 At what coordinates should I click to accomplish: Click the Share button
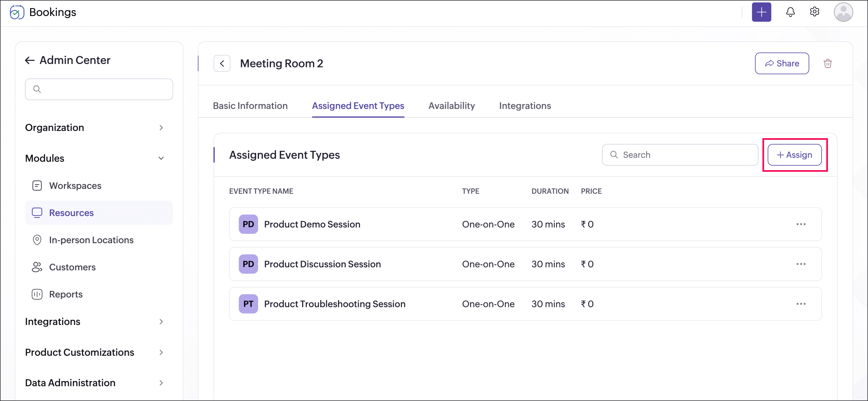[782, 63]
